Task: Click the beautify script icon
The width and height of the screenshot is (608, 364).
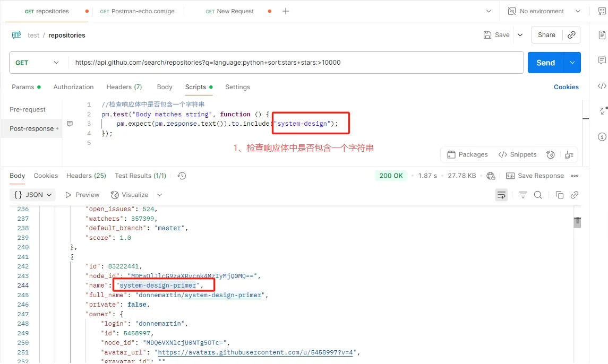Action: point(569,154)
